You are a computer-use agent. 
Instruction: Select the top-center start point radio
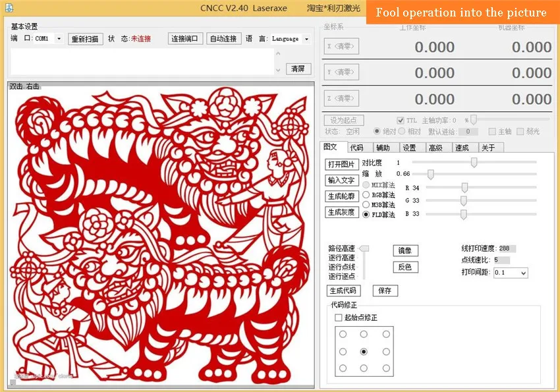tap(364, 334)
